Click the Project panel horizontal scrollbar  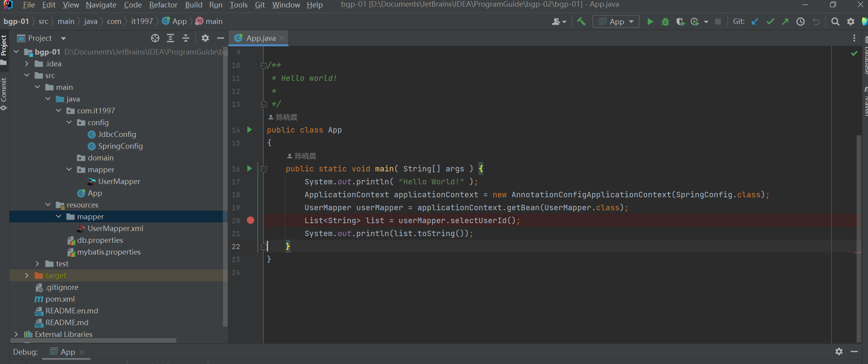click(92, 340)
